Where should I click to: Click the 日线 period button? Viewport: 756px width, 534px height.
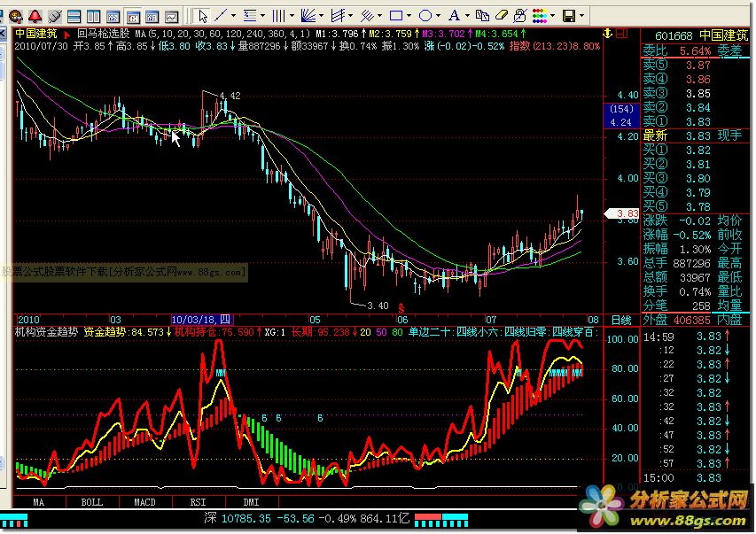click(621, 319)
